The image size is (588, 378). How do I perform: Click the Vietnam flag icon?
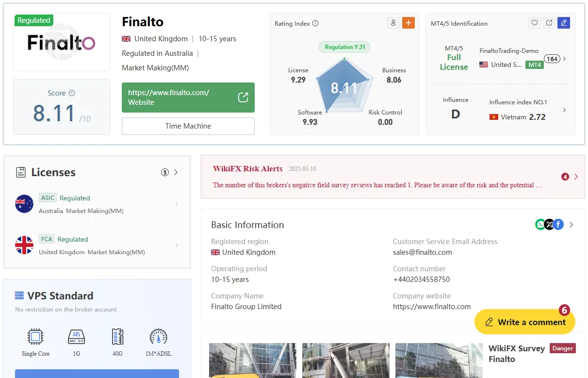pyautogui.click(x=494, y=117)
